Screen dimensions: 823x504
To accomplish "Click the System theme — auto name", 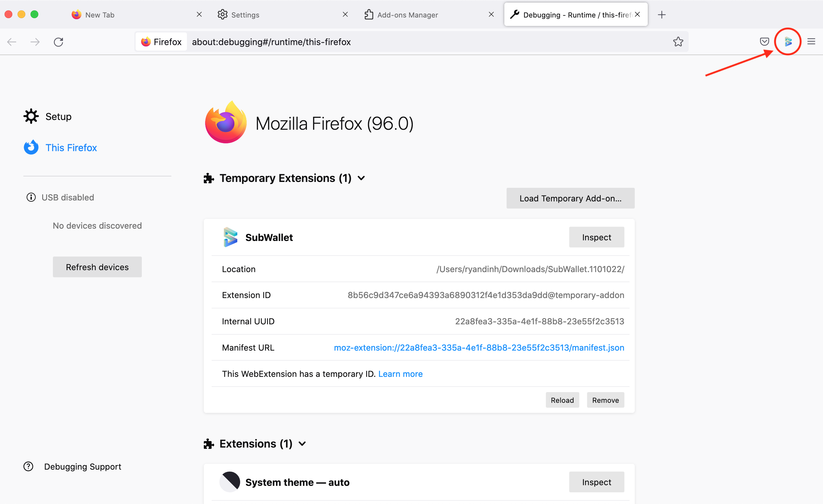I will (297, 482).
